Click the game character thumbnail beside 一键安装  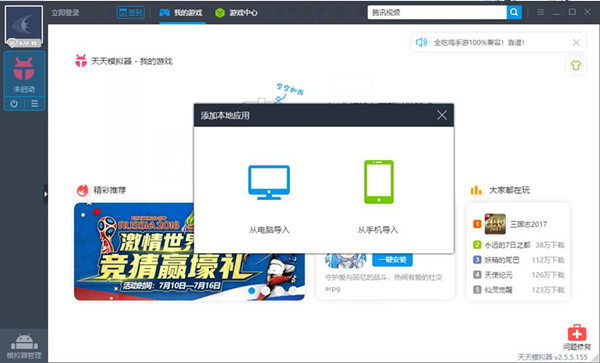click(x=345, y=260)
